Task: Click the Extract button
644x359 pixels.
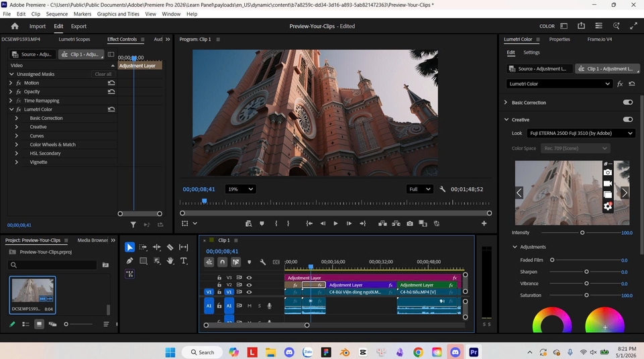Action: [396, 223]
